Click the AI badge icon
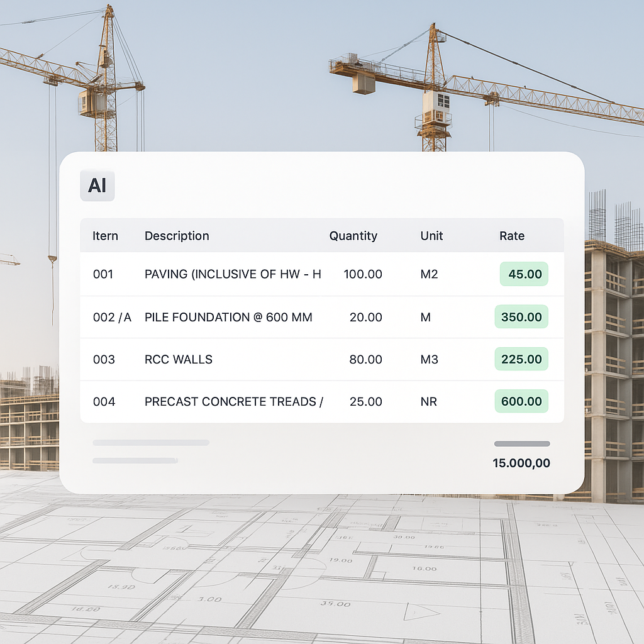Image resolution: width=644 pixels, height=644 pixels. (x=97, y=186)
